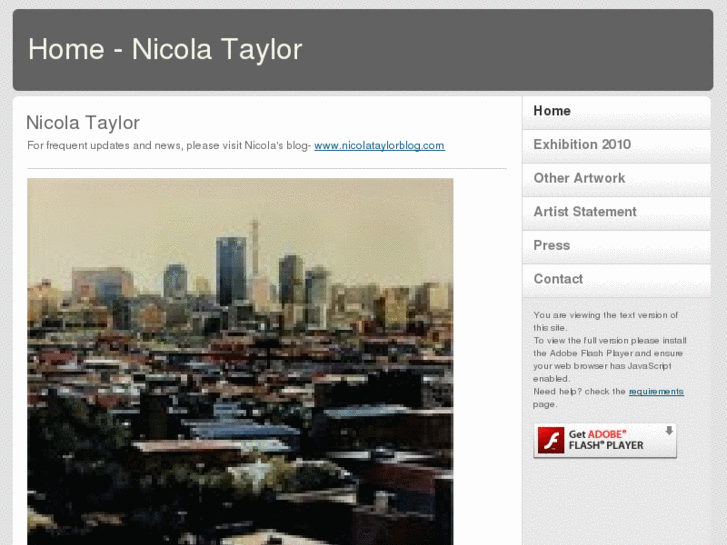727x545 pixels.
Task: Open the city skyline painting image
Action: (240, 362)
